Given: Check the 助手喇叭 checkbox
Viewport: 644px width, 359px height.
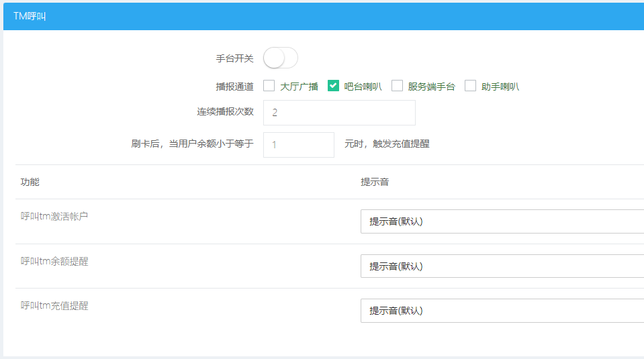Looking at the screenshot, I should coord(470,86).
